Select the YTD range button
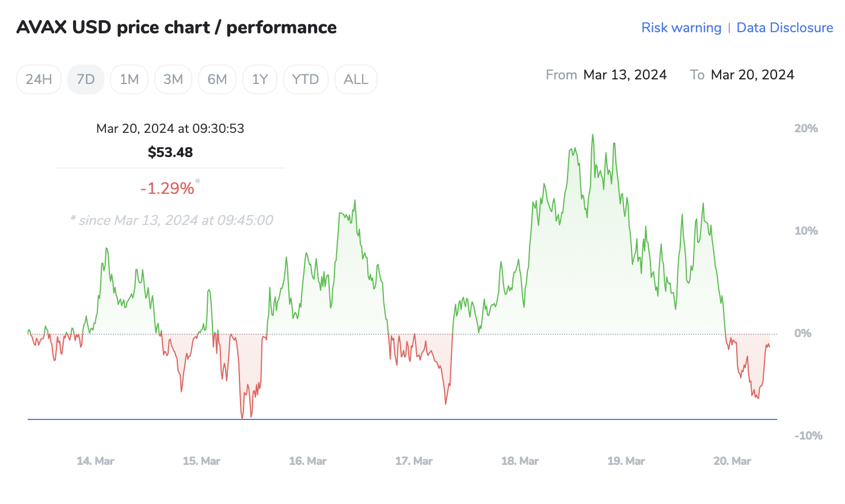 [x=305, y=79]
